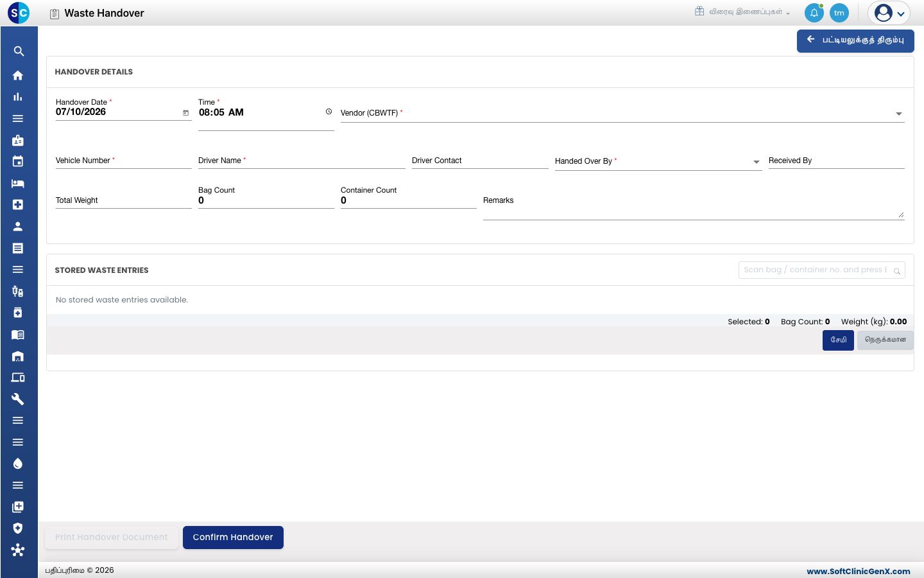Click the Remarks text area
This screenshot has width=924, height=578.
point(694,206)
